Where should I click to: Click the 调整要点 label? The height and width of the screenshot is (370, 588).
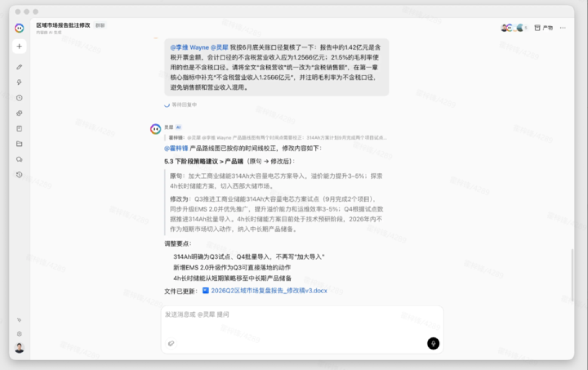click(x=177, y=244)
